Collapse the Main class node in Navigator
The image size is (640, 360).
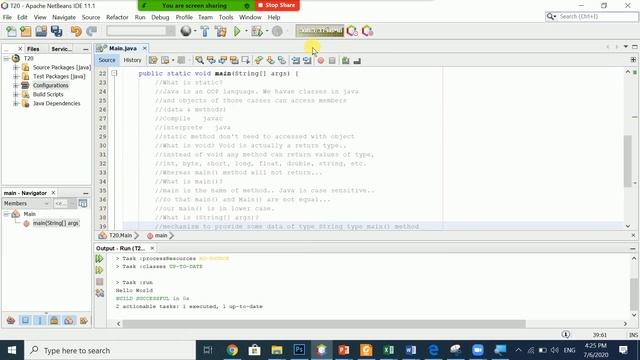pos(6,214)
